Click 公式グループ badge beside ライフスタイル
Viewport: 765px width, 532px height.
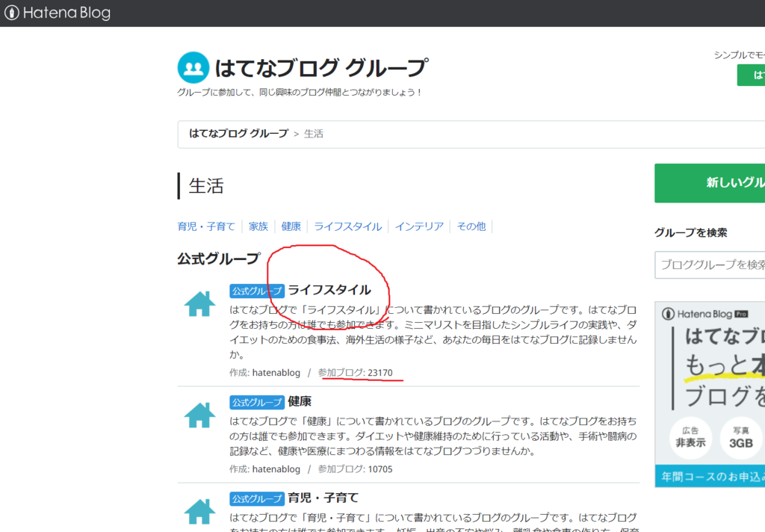[257, 291]
